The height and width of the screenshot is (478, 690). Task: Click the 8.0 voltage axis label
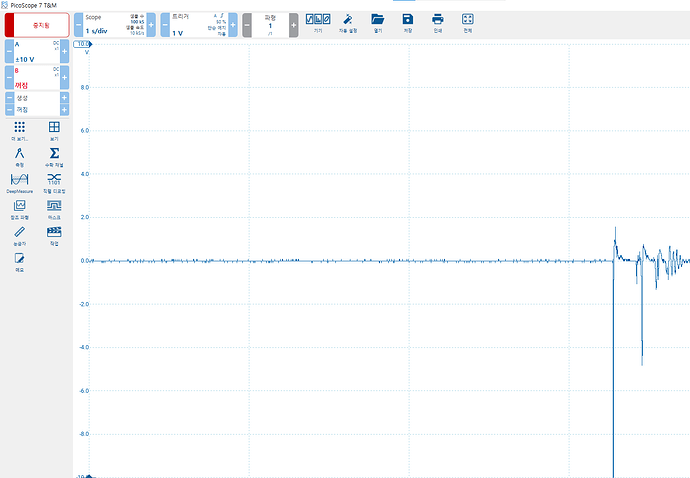pyautogui.click(x=84, y=87)
